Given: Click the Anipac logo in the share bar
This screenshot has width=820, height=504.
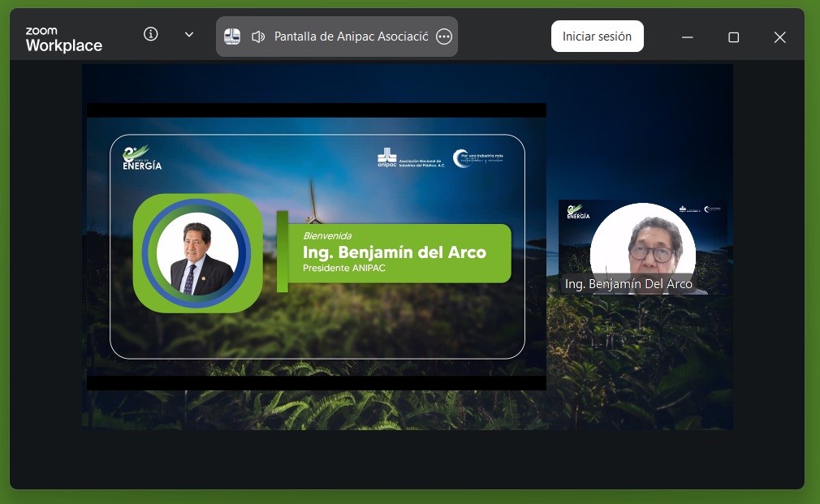Looking at the screenshot, I should click(x=232, y=37).
